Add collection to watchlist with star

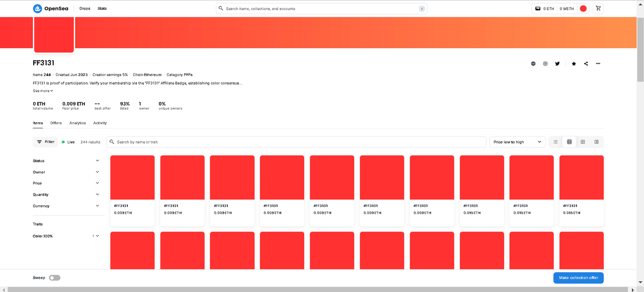point(574,64)
